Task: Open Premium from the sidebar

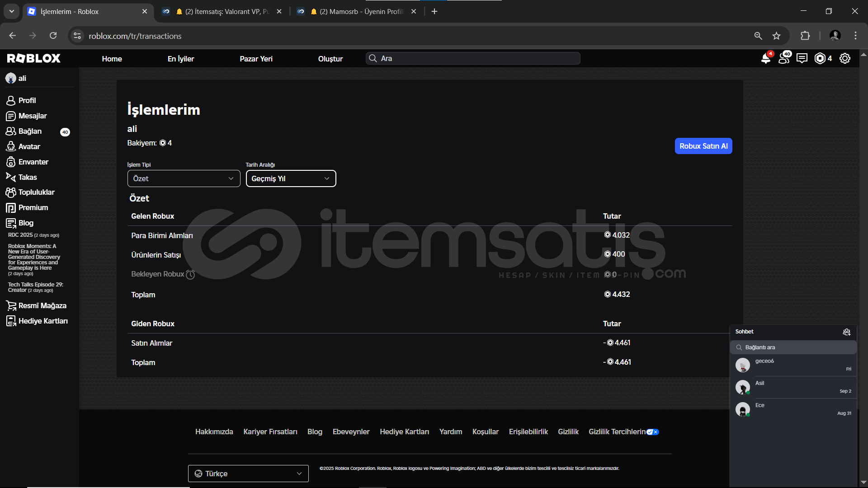Action: (x=27, y=207)
